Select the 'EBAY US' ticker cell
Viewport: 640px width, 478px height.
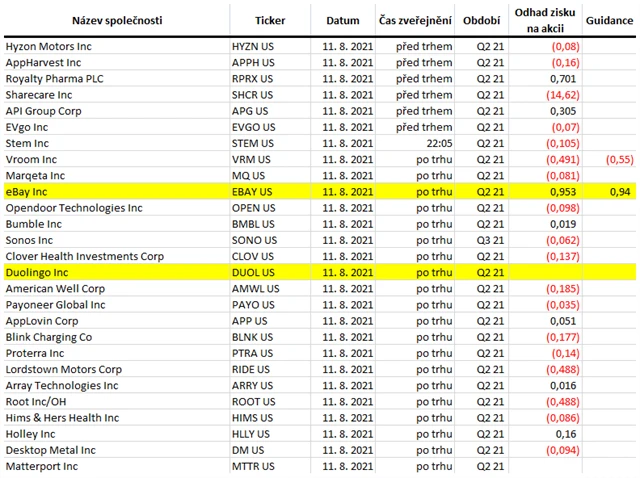[254, 191]
